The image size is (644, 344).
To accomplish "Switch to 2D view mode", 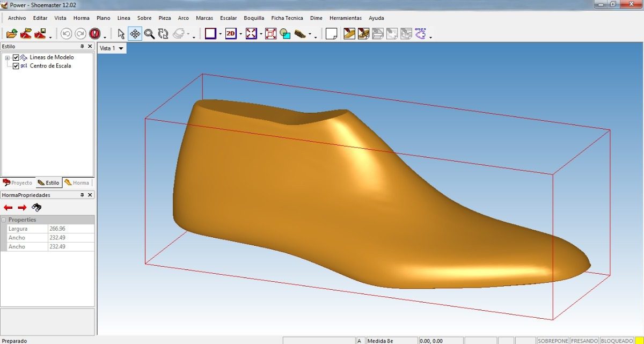I will (x=231, y=34).
